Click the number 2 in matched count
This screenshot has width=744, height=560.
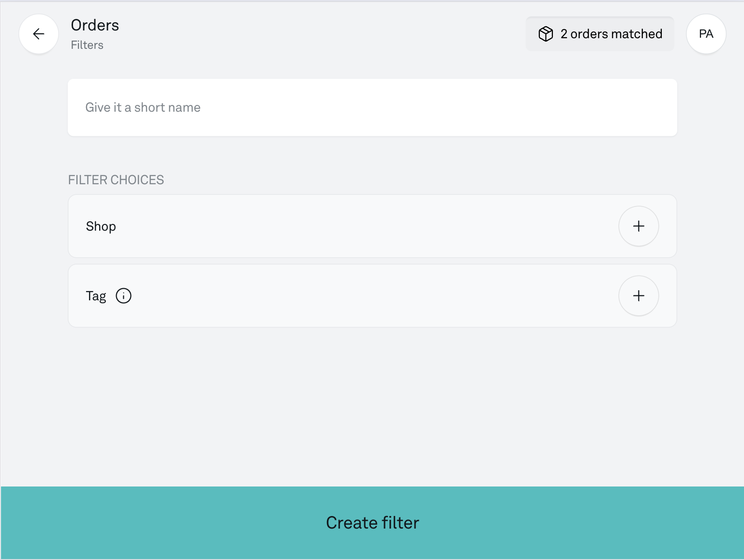click(x=564, y=34)
